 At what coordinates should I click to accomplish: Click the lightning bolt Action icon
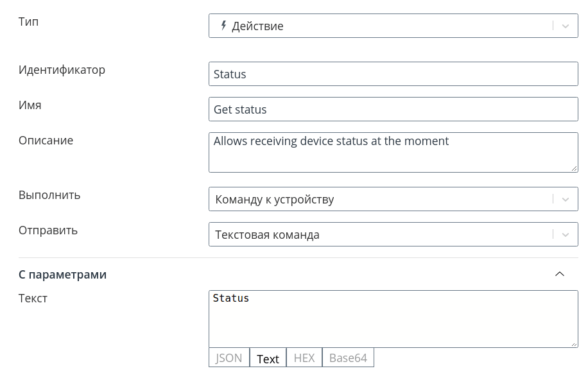223,26
